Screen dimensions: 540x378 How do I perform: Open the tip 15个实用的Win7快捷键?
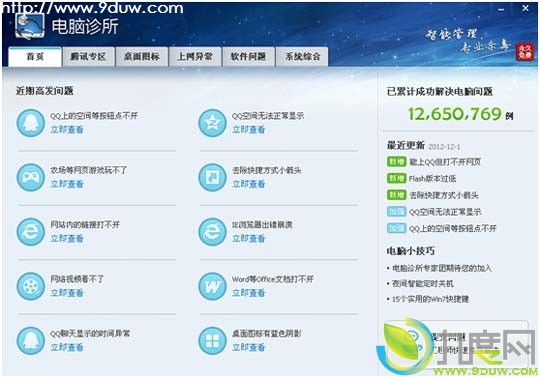pyautogui.click(x=430, y=299)
